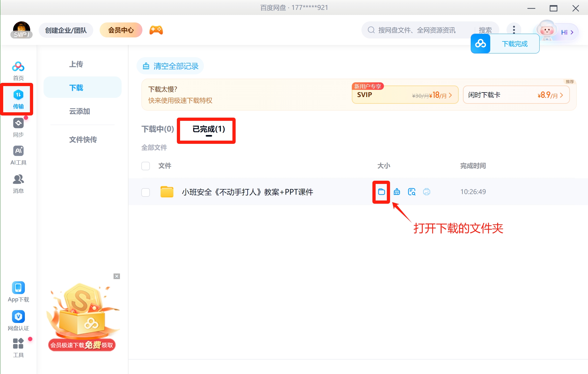
Task: Click the 下载完成 notification popup
Action: tap(505, 44)
